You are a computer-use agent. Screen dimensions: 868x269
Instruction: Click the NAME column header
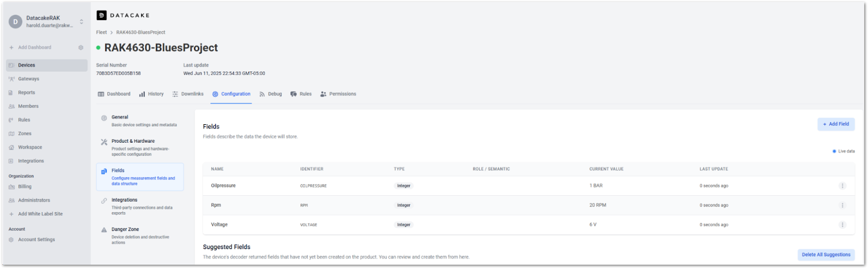(217, 169)
